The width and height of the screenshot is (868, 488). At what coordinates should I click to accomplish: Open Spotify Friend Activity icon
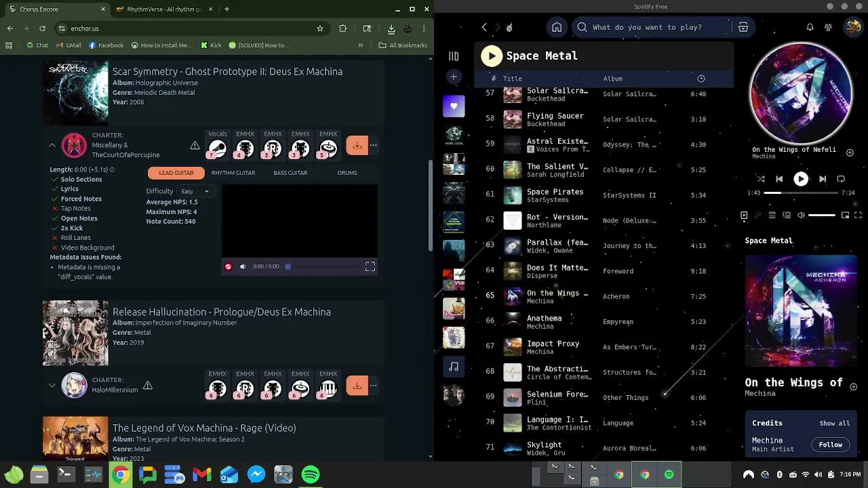828,27
